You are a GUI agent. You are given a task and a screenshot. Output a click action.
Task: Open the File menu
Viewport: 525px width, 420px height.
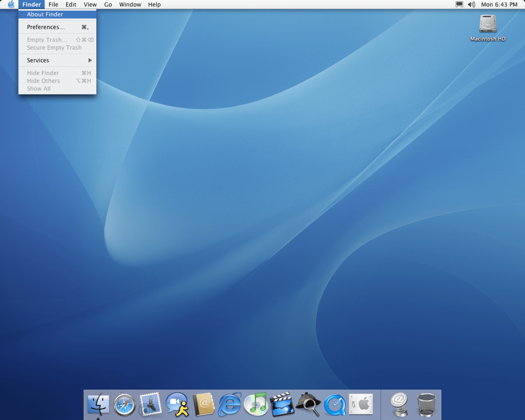53,4
